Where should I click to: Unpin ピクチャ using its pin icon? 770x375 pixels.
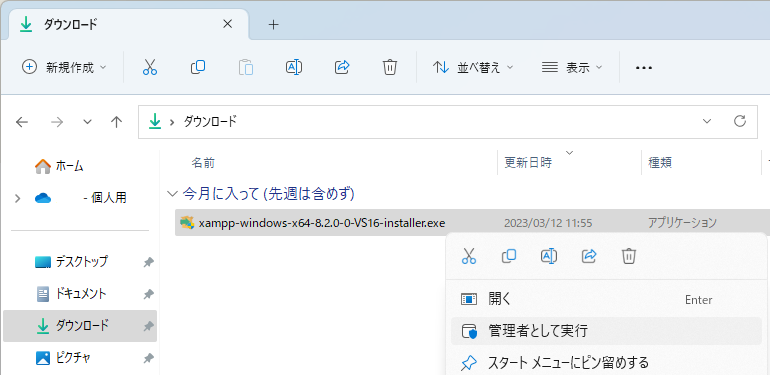point(148,359)
